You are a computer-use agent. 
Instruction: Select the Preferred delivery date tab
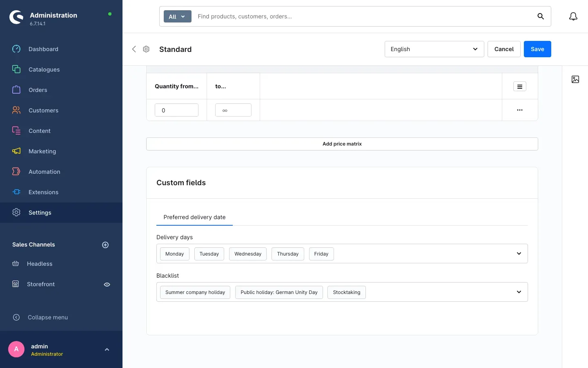pyautogui.click(x=194, y=217)
